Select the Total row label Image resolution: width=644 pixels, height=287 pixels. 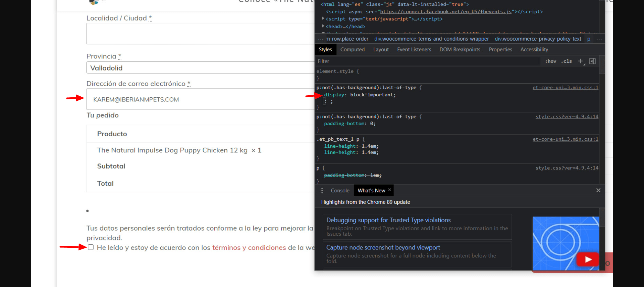point(105,184)
